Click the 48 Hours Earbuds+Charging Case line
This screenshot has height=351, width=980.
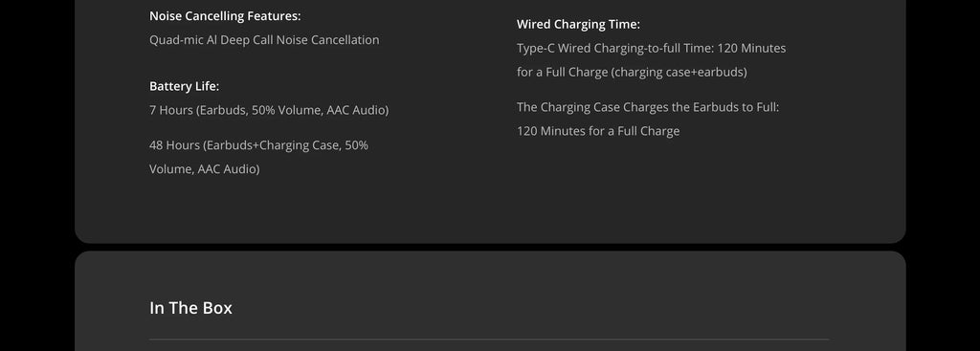[258, 145]
